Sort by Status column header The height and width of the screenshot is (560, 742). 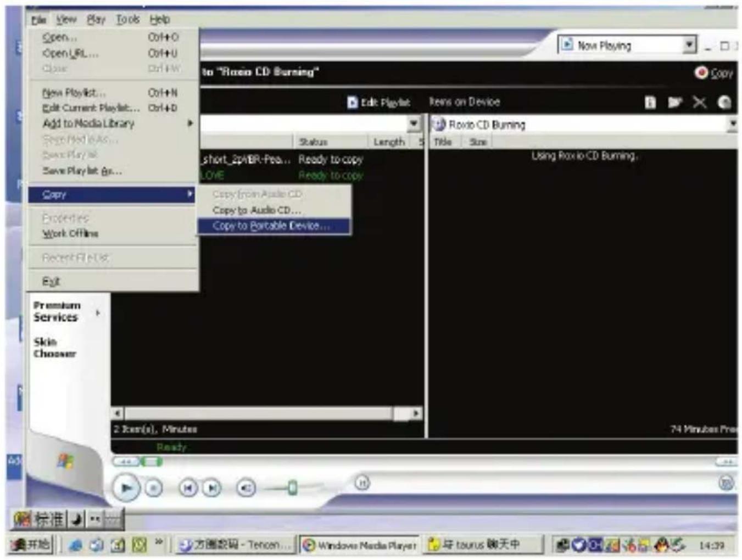pyautogui.click(x=331, y=142)
